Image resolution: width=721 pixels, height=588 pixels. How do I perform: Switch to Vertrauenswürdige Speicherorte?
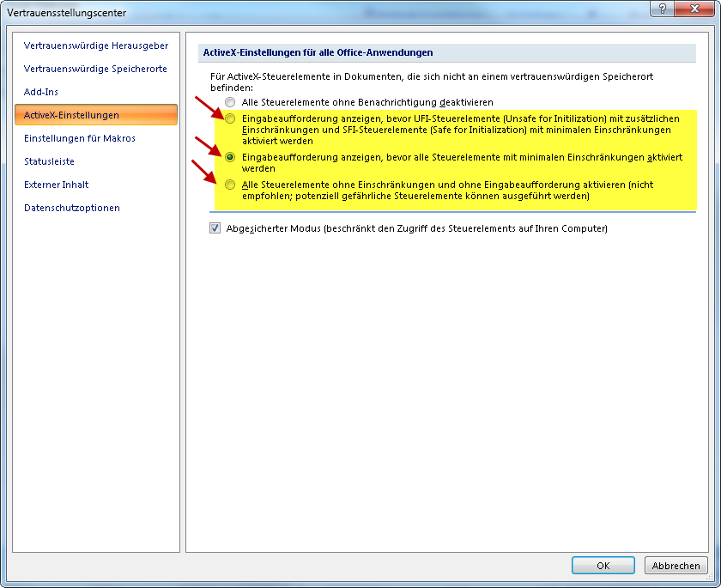95,69
